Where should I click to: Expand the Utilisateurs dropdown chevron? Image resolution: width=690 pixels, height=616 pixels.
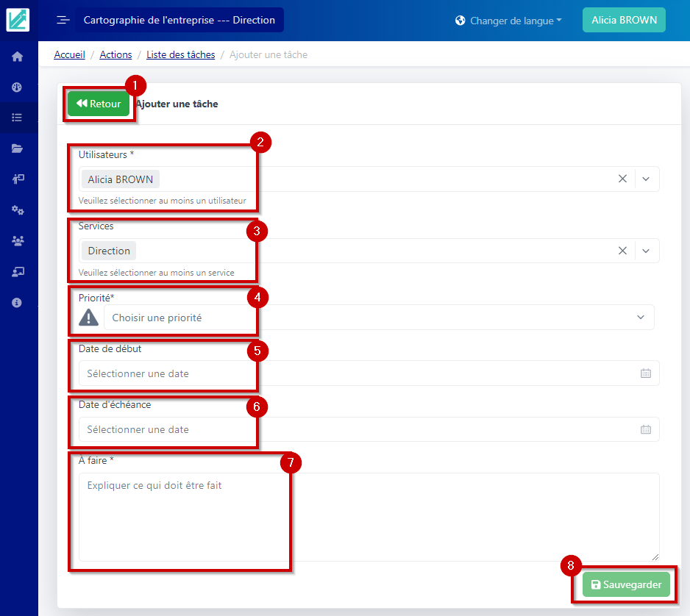[x=646, y=179]
